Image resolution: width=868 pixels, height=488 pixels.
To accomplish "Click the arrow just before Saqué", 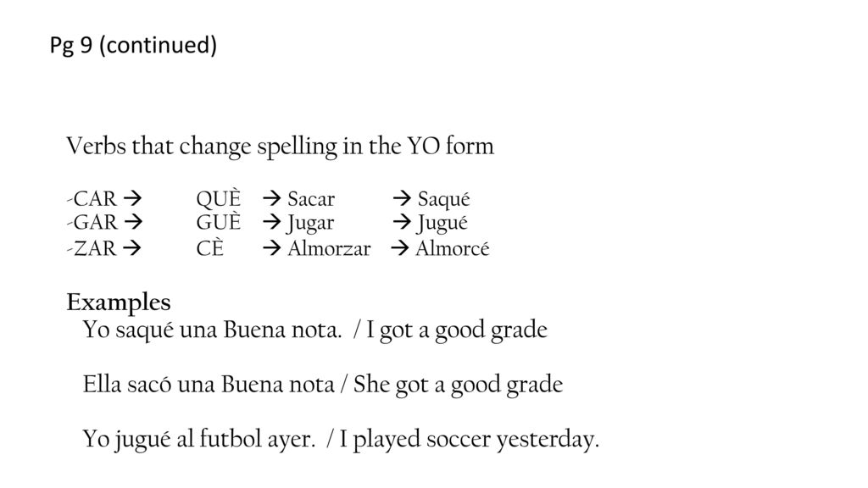I will click(402, 197).
